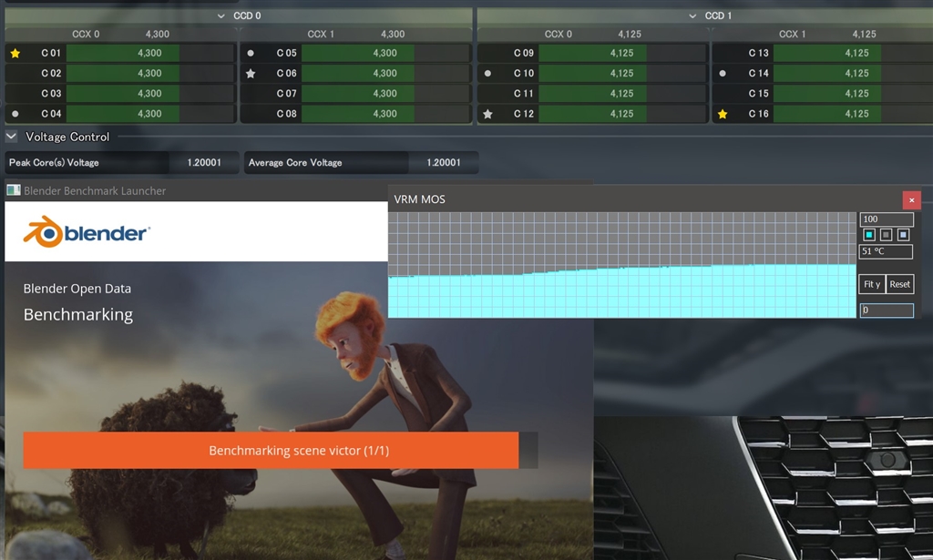Click the CCD 0 CCX 1 header value 4,300
Screen dimensions: 933x560
click(x=393, y=35)
